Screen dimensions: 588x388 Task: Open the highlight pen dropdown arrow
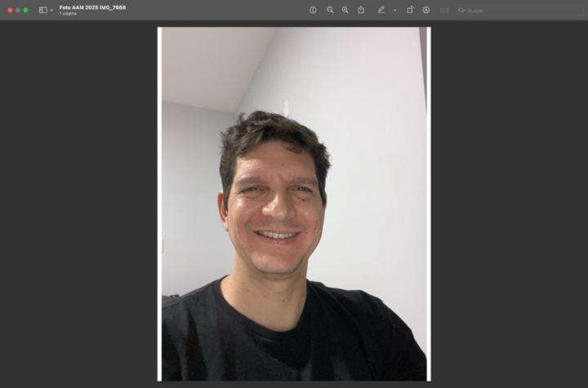394,11
